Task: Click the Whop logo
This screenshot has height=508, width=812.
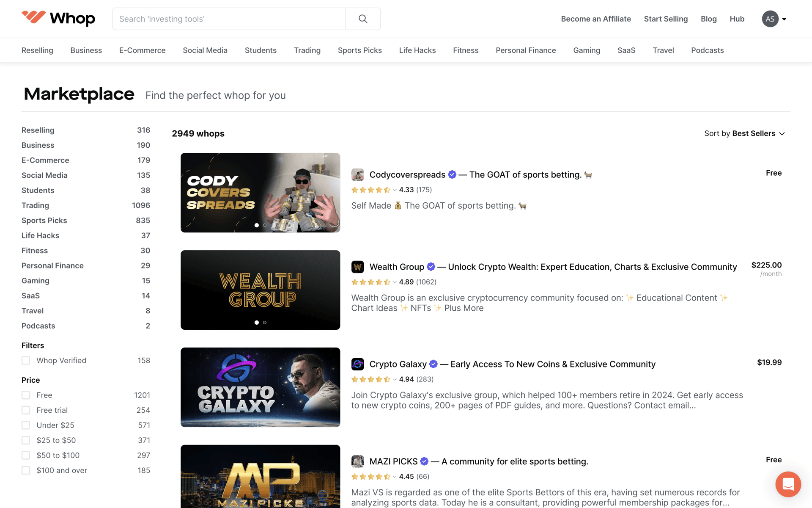Action: pos(58,19)
